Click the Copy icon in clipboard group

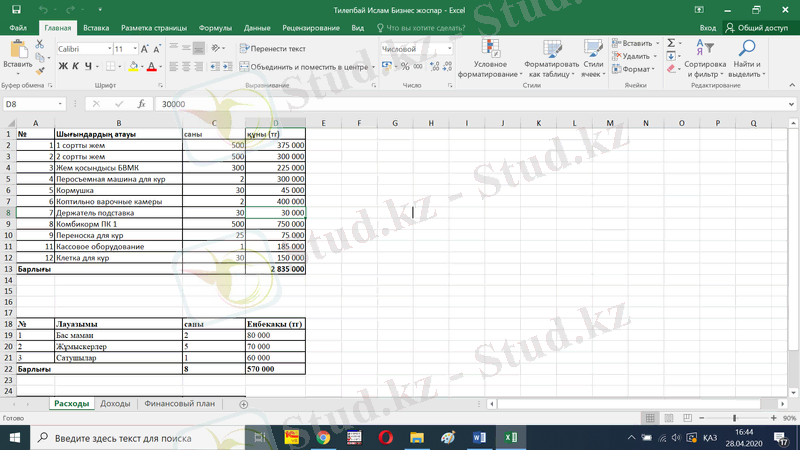pos(40,57)
